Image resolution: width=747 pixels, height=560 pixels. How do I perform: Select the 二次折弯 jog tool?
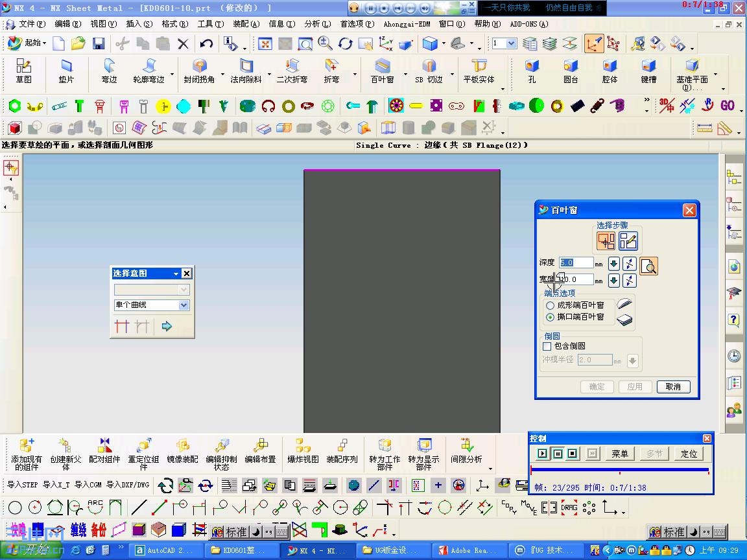pos(292,72)
